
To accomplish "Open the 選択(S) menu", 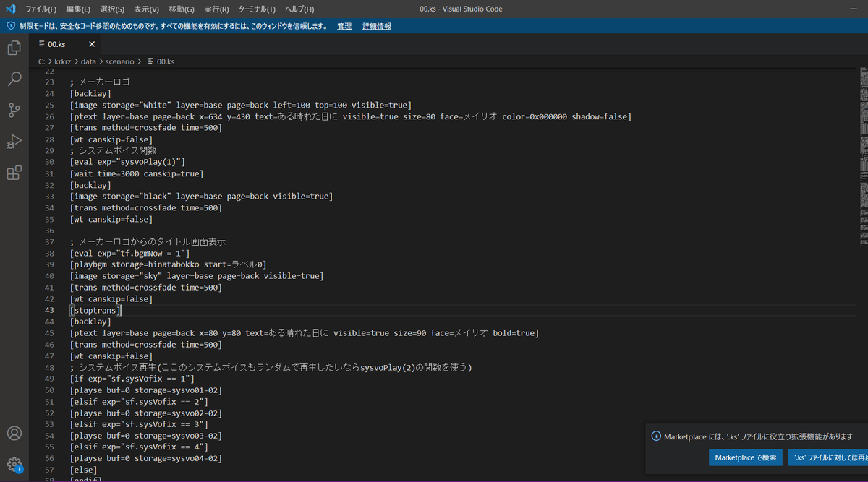I will coord(112,9).
